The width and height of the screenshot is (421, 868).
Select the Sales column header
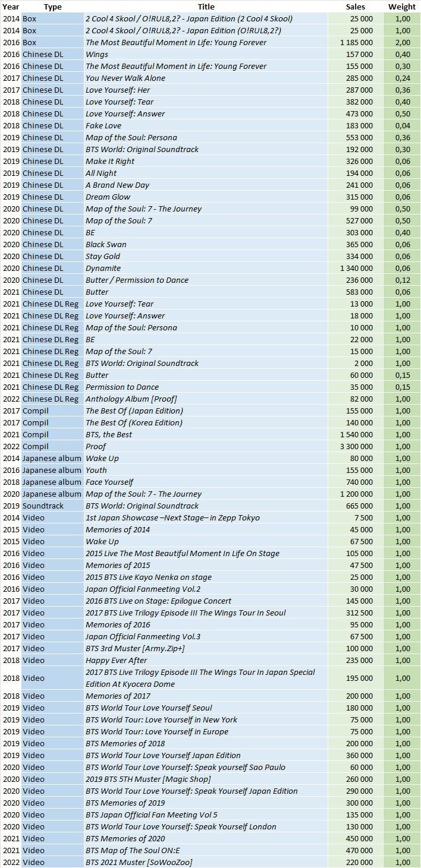(356, 7)
